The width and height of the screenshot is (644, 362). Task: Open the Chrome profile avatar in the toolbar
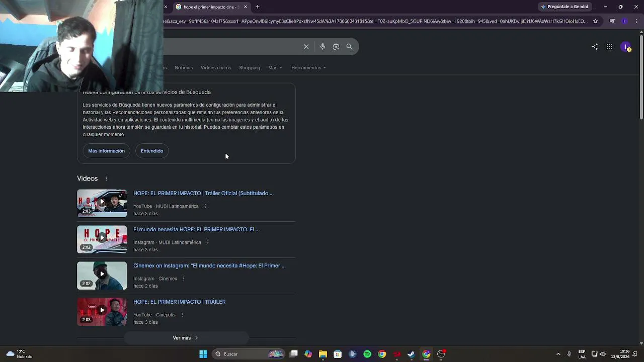pyautogui.click(x=624, y=21)
